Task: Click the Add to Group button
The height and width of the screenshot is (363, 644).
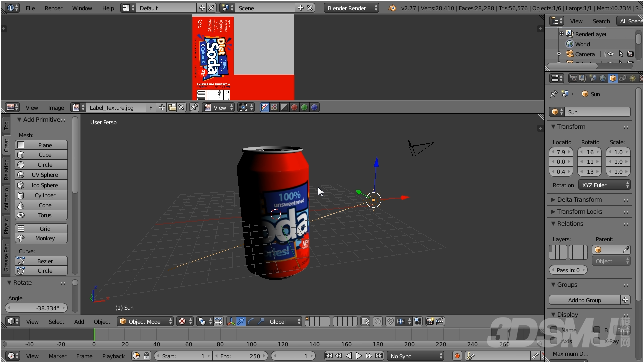Action: point(584,300)
